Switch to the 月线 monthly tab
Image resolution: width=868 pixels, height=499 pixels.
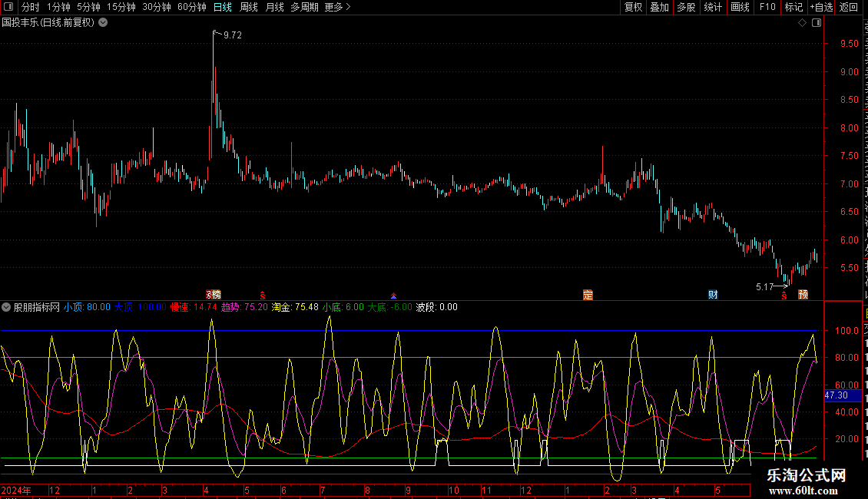pos(274,7)
